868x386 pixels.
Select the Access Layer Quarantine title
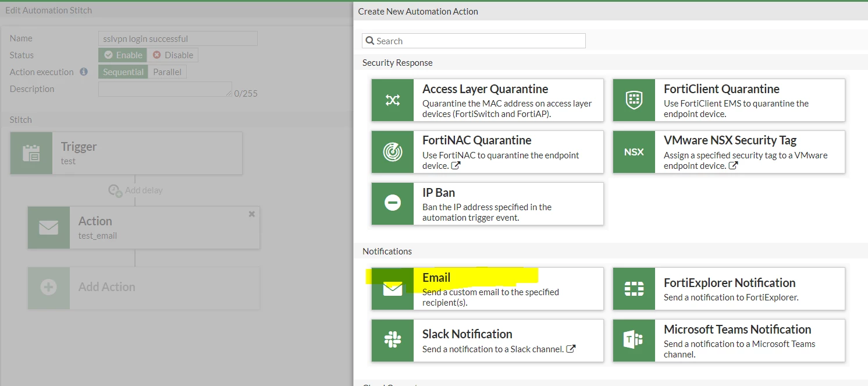tap(485, 89)
